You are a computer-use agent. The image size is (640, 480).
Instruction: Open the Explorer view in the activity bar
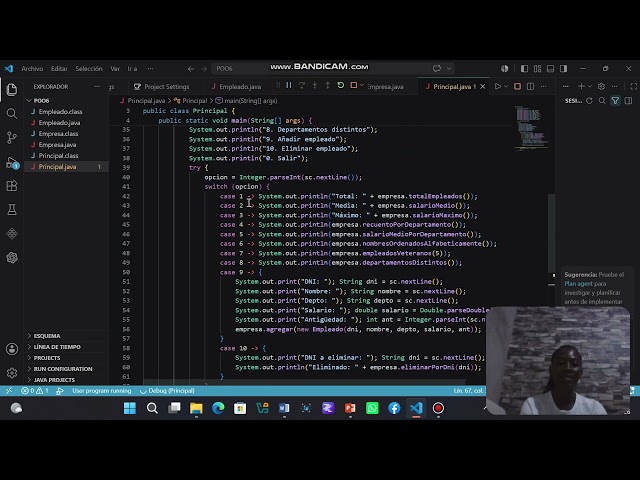click(12, 89)
